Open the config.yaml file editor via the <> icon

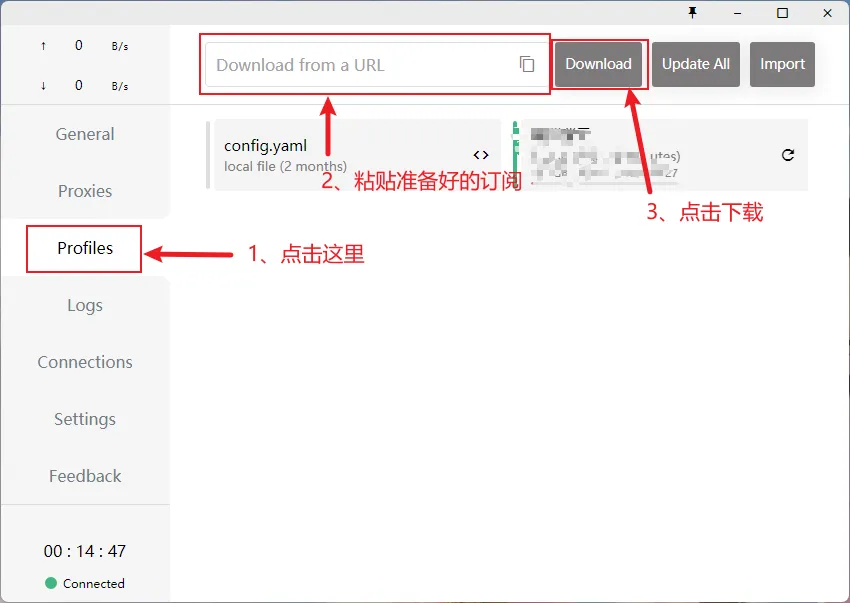pos(480,155)
